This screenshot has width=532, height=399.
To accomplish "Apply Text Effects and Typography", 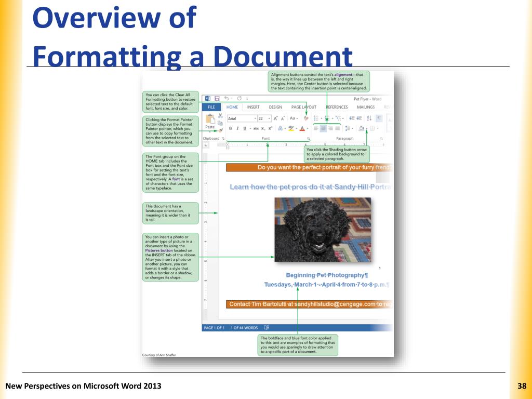I will [280, 128].
